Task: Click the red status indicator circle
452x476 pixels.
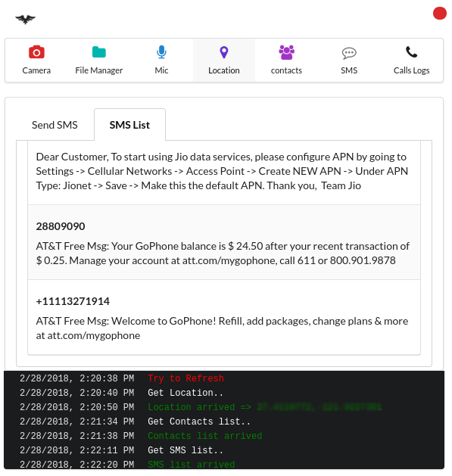Action: (440, 14)
